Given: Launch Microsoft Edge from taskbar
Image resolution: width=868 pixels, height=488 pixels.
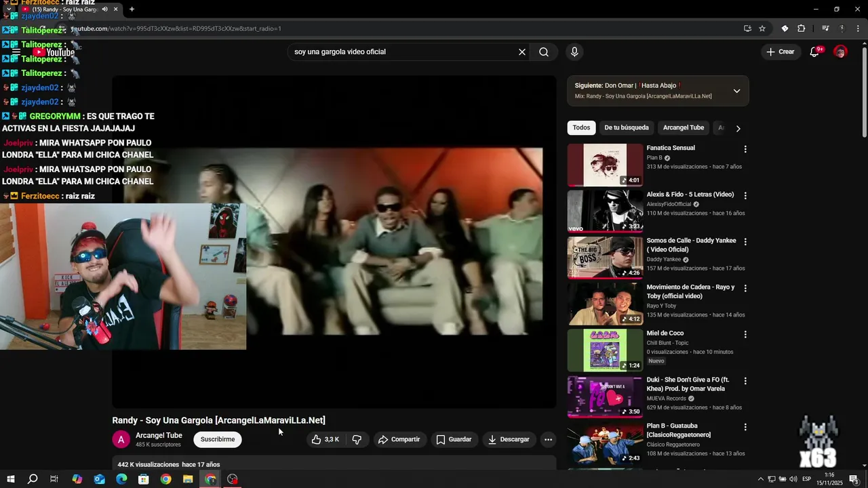Looking at the screenshot, I should pos(121,479).
